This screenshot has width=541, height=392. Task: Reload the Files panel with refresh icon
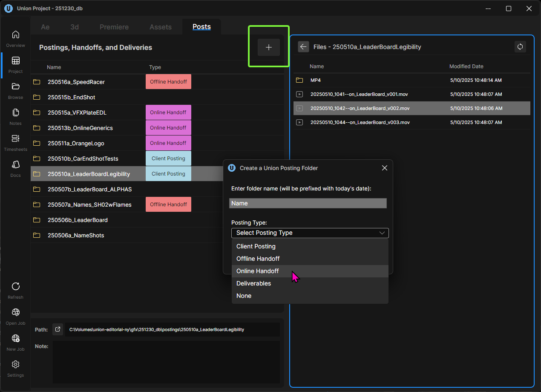520,47
